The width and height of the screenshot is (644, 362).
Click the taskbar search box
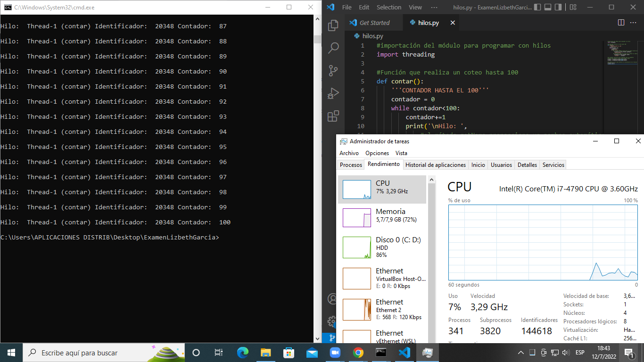103,353
